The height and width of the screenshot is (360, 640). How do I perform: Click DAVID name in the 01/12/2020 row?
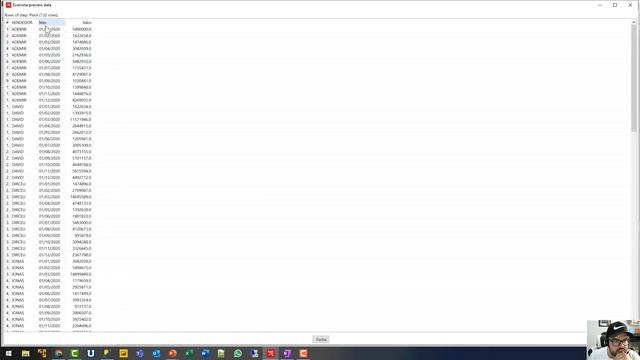[18, 177]
